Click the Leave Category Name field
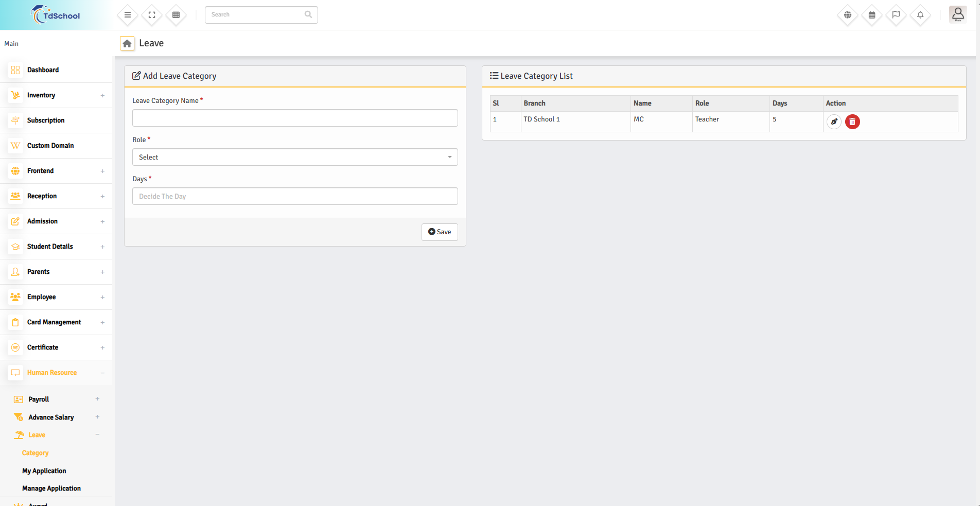The height and width of the screenshot is (506, 980). [x=295, y=118]
